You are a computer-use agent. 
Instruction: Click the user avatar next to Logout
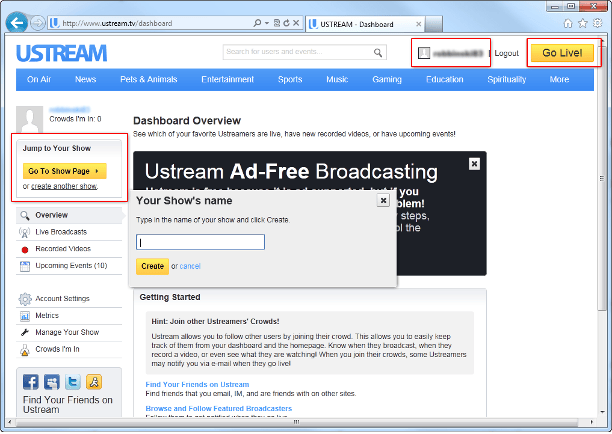pos(424,53)
